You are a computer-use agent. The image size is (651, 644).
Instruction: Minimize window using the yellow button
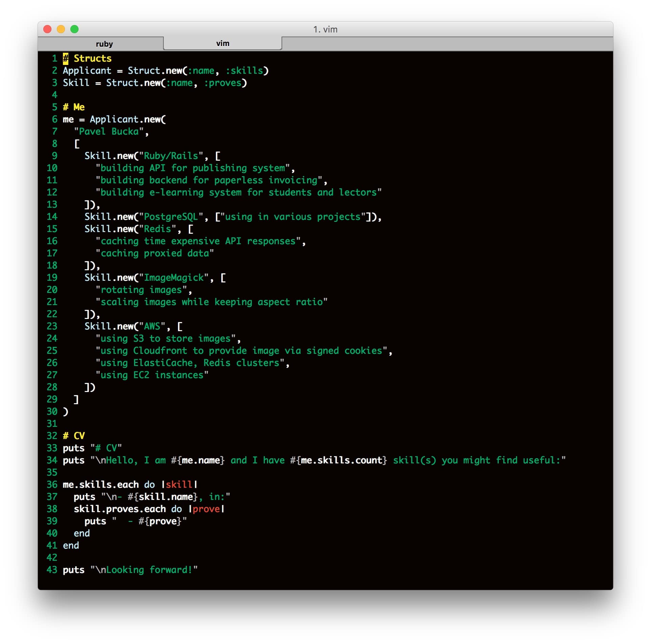point(61,29)
